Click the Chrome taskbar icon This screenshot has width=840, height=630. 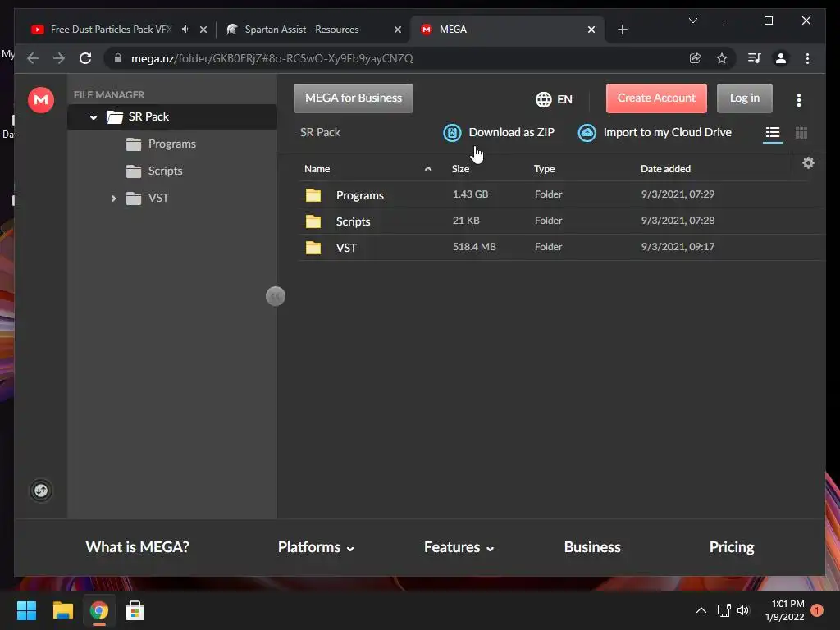coord(99,610)
